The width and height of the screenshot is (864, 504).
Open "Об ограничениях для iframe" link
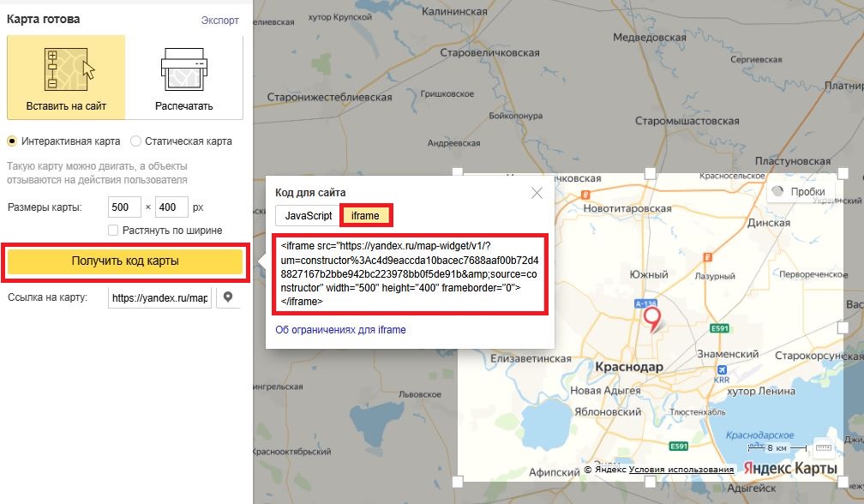click(340, 330)
